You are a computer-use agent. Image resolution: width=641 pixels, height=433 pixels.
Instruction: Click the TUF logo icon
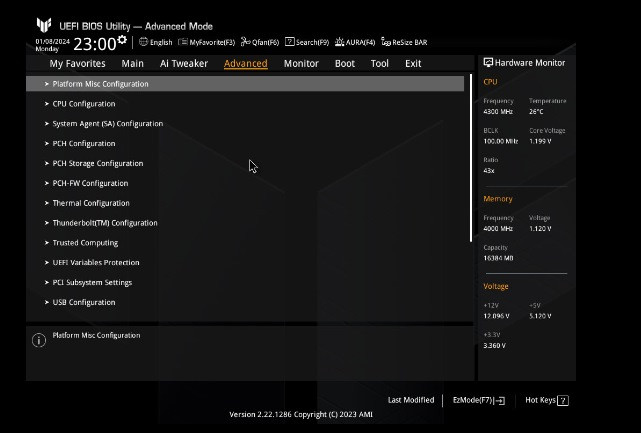click(x=44, y=25)
